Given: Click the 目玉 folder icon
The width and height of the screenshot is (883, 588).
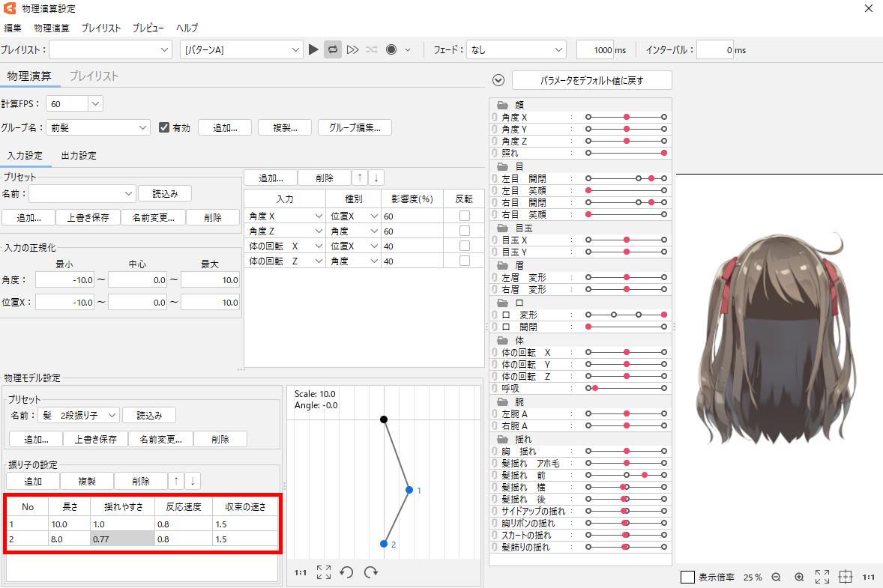Looking at the screenshot, I should (502, 228).
